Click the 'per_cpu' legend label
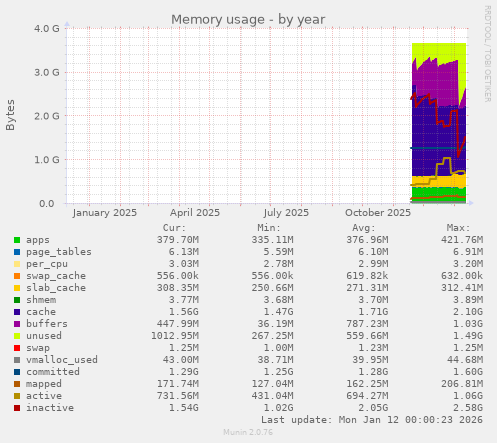Viewport: 497px width, 443px height. click(x=47, y=264)
